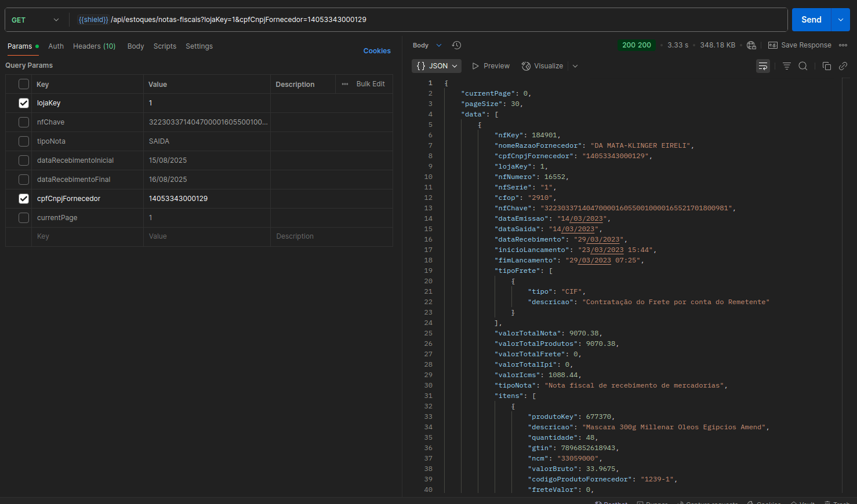Click the link icon in response toolbar
Viewport: 857px width, 504px height.
click(843, 66)
